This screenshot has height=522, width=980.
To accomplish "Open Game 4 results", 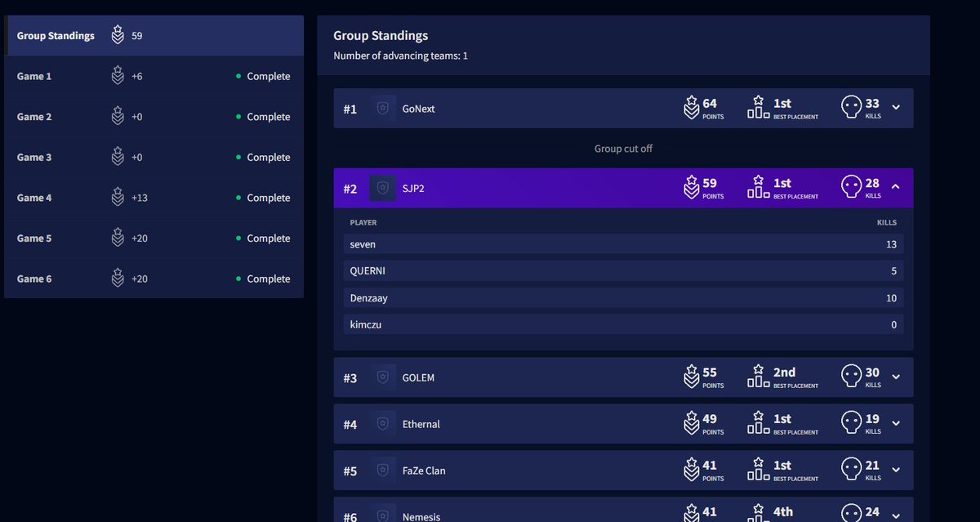I will (154, 198).
